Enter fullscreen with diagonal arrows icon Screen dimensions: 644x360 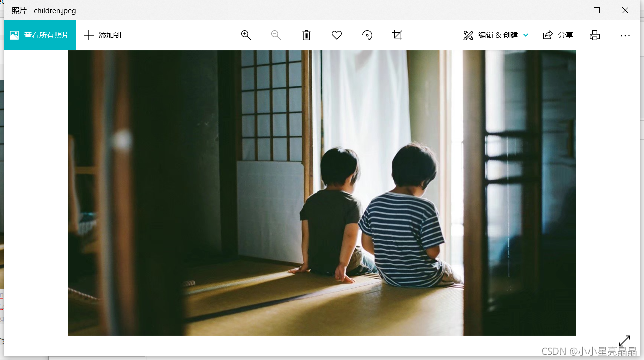(x=624, y=341)
